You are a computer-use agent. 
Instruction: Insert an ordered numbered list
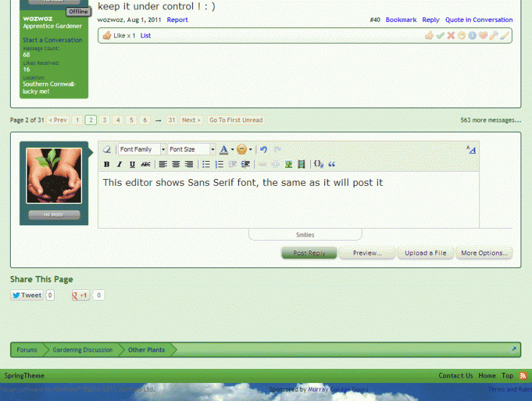pyautogui.click(x=219, y=164)
